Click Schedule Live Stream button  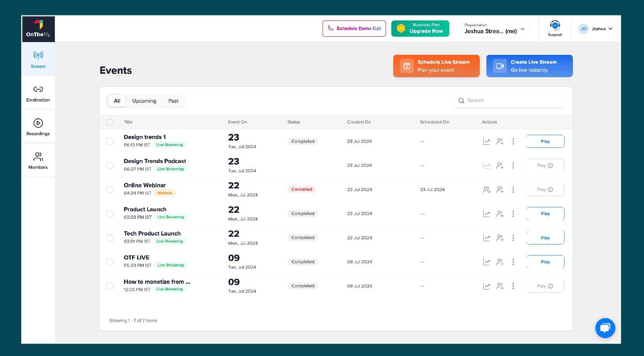coord(436,66)
